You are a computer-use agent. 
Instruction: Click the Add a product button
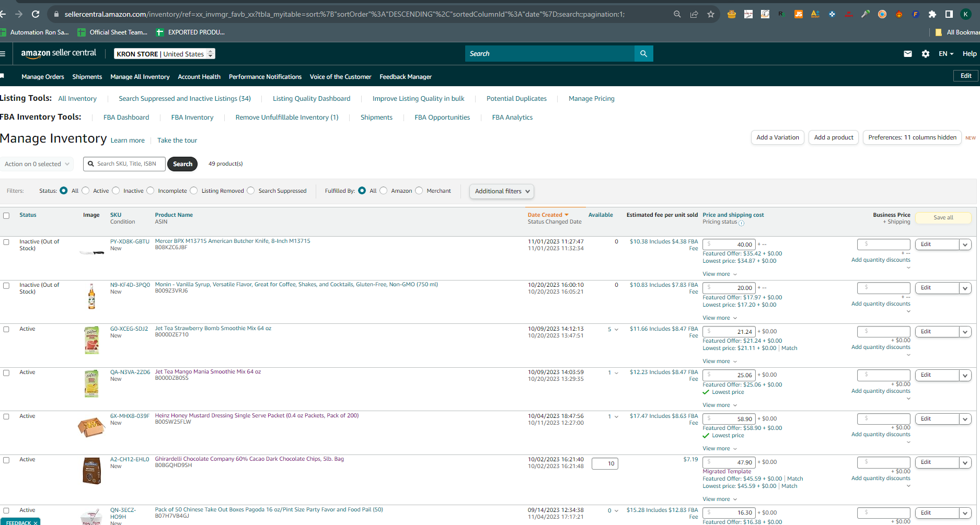click(834, 137)
